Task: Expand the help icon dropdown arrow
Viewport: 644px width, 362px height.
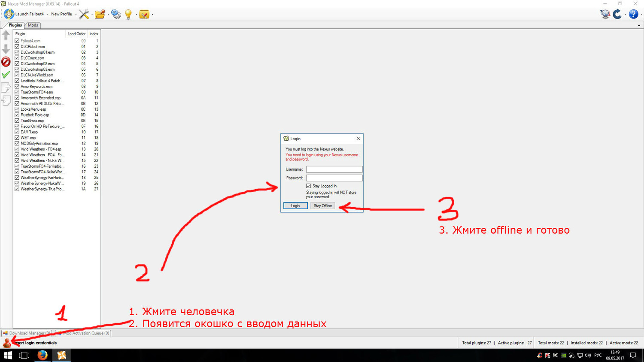Action: point(641,14)
